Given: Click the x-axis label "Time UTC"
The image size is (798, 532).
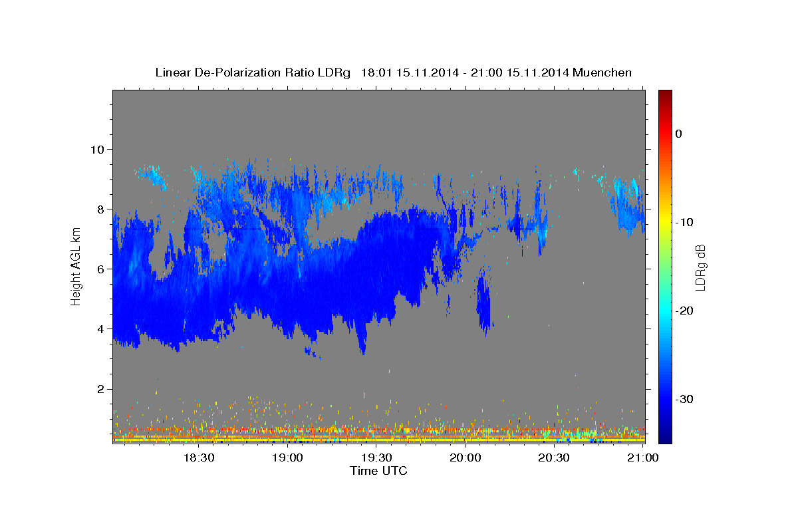Looking at the screenshot, I should tap(378, 471).
